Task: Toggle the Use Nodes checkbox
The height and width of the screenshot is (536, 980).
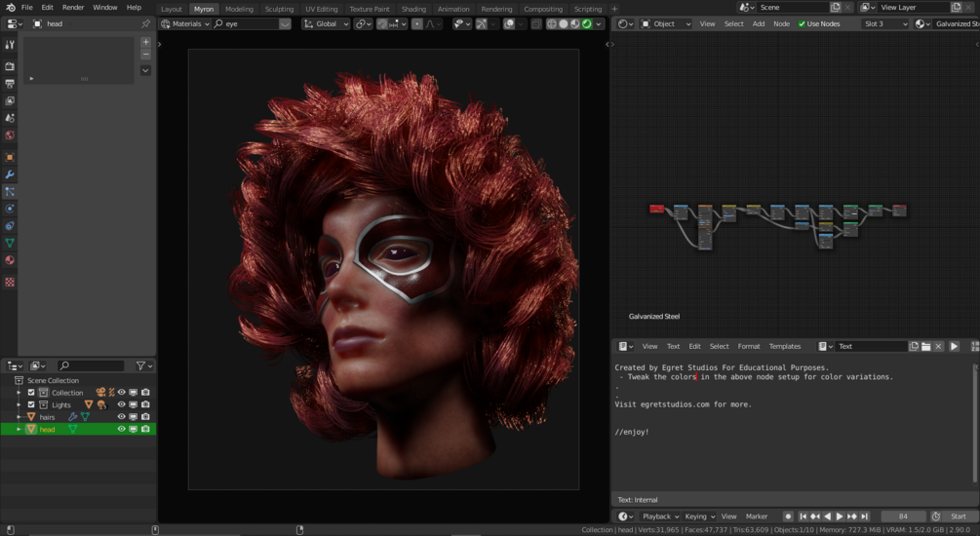Action: pos(803,23)
